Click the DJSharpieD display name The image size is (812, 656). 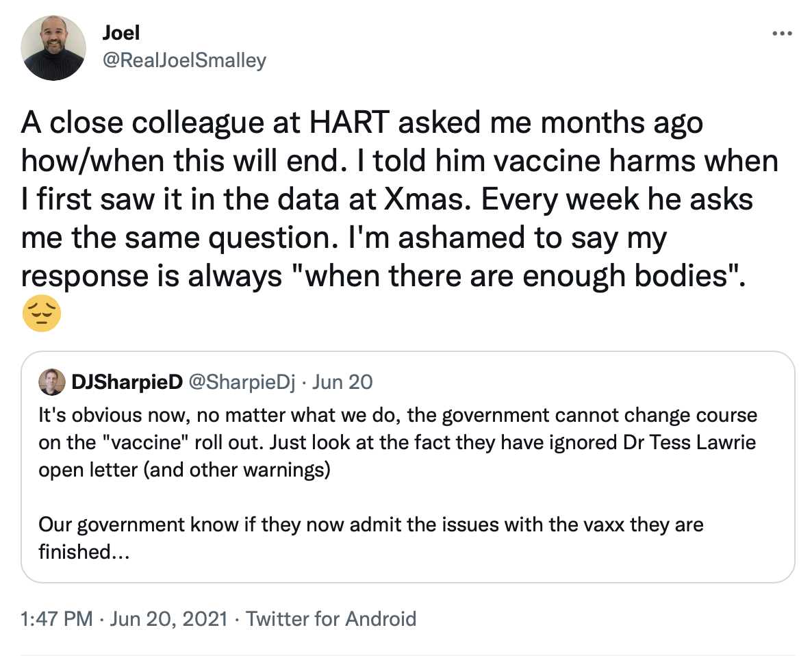pos(127,382)
